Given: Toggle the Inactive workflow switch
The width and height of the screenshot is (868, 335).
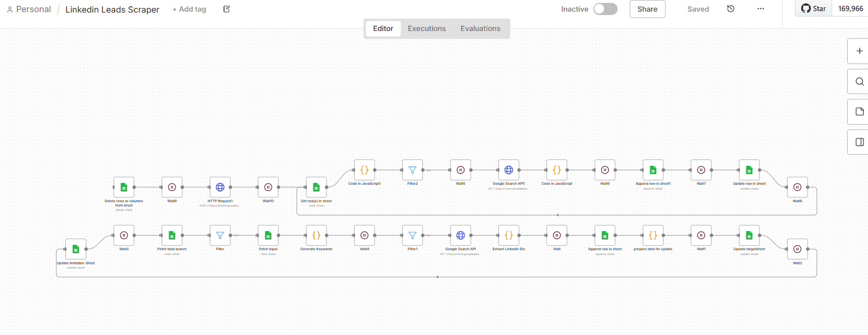Looking at the screenshot, I should [x=605, y=9].
